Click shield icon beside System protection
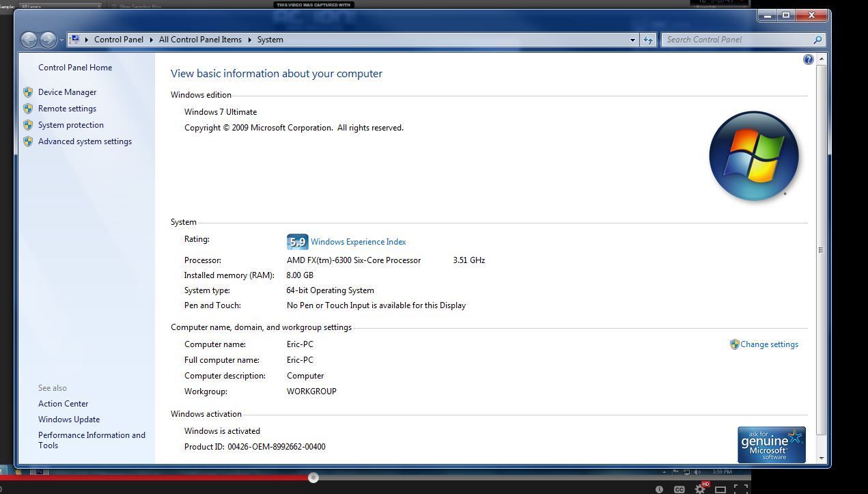Image resolution: width=868 pixels, height=494 pixels. [x=28, y=125]
